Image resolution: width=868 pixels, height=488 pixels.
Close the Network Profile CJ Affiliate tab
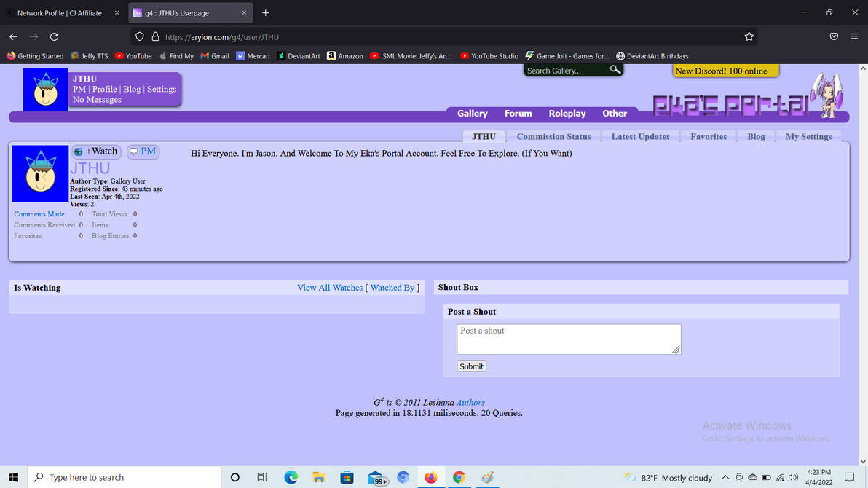[x=117, y=12]
